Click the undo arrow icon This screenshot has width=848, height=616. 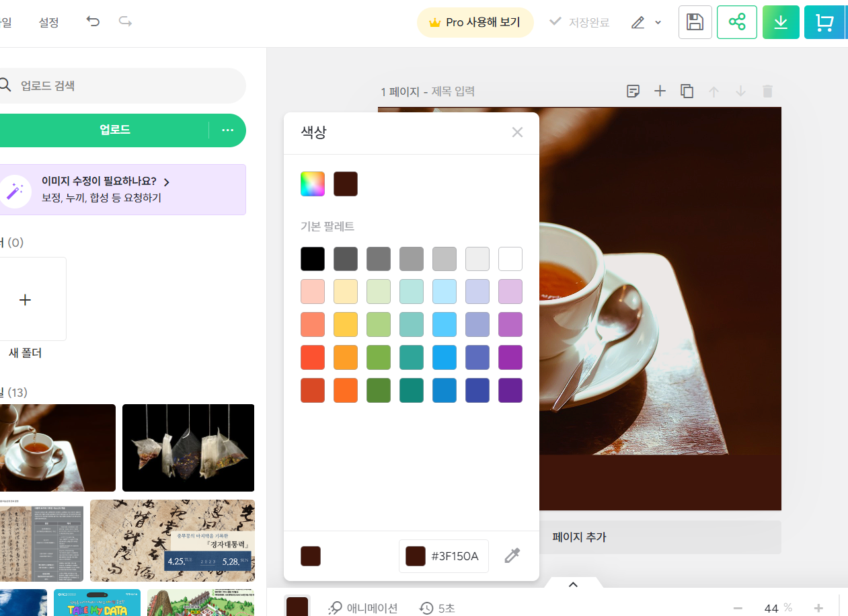click(92, 22)
